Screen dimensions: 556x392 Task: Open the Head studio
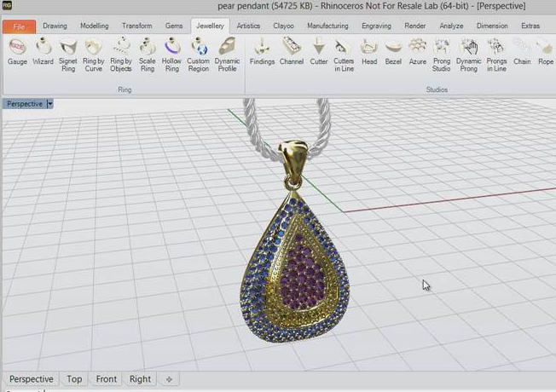369,52
